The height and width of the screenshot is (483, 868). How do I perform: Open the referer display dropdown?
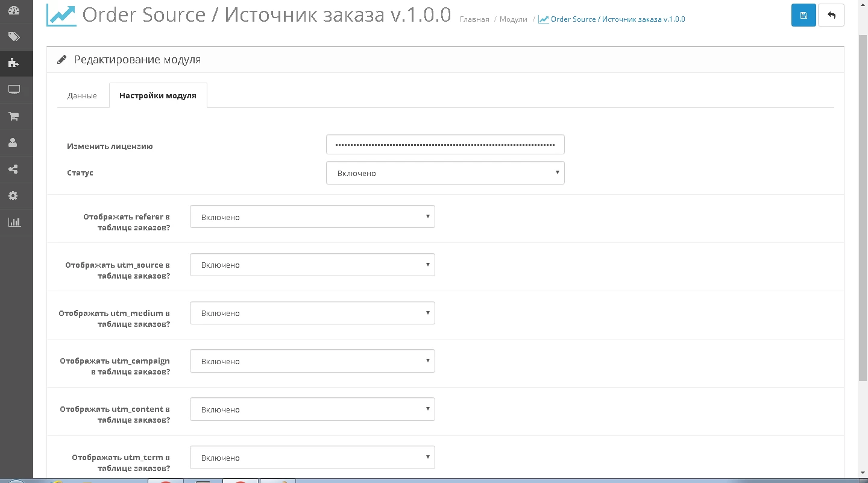click(x=312, y=217)
